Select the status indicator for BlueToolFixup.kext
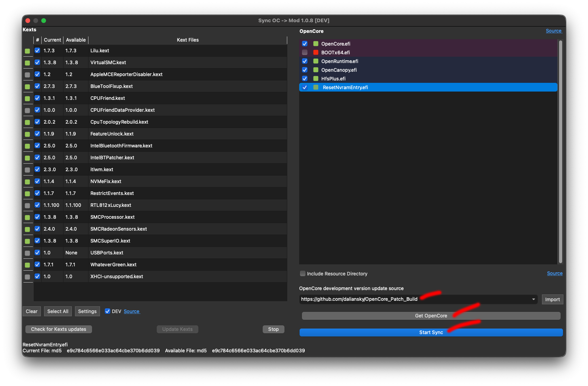 27,87
